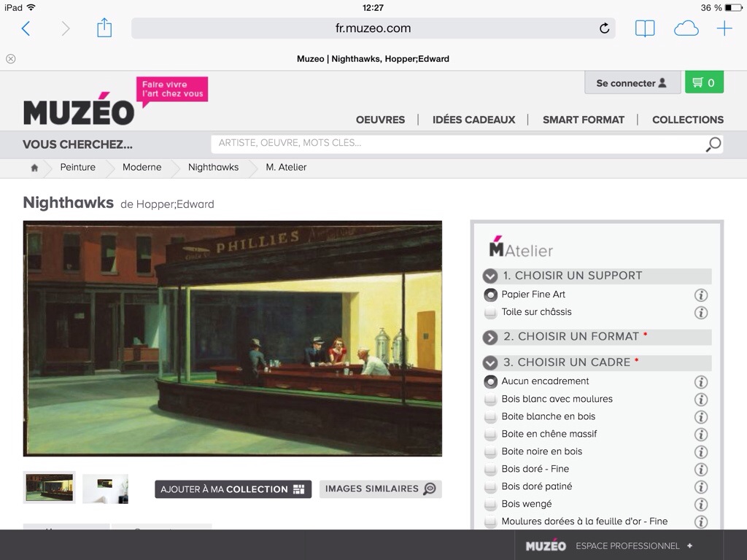The height and width of the screenshot is (560, 747).
Task: Show info for Boite en chêne massif
Action: [701, 435]
